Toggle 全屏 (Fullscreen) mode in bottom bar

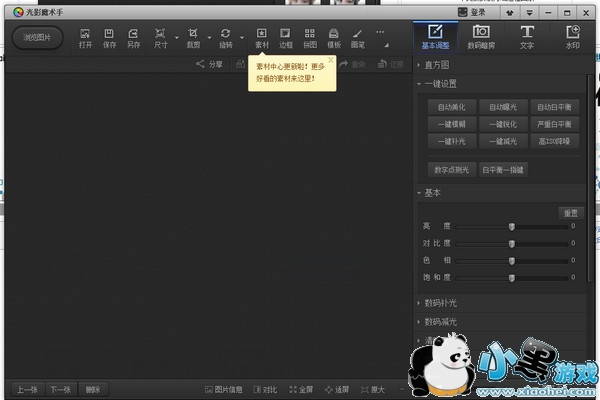pos(301,389)
